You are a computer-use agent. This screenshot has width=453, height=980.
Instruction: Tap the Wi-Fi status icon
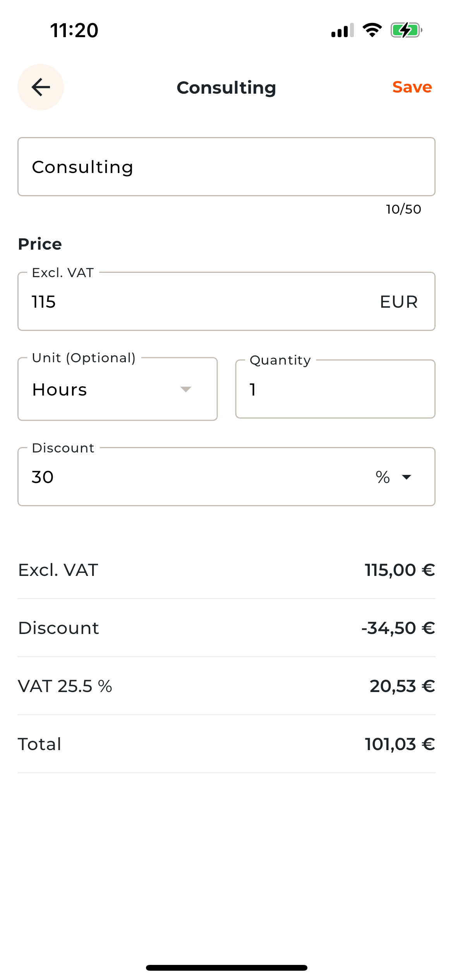372,30
